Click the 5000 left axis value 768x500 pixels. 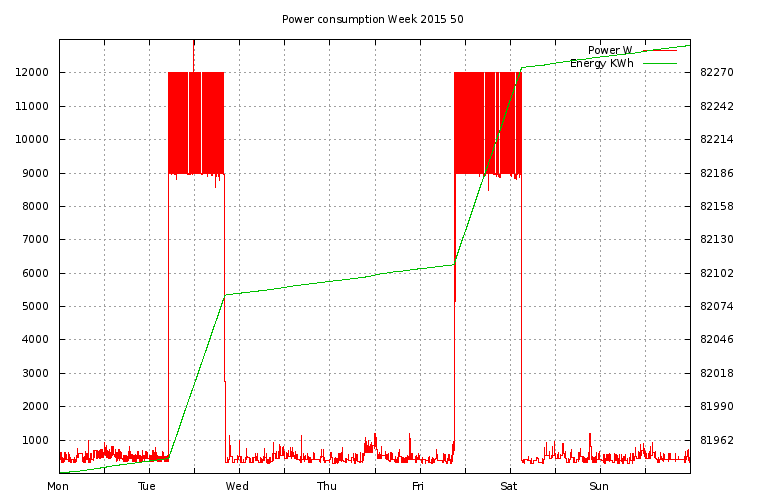35,307
